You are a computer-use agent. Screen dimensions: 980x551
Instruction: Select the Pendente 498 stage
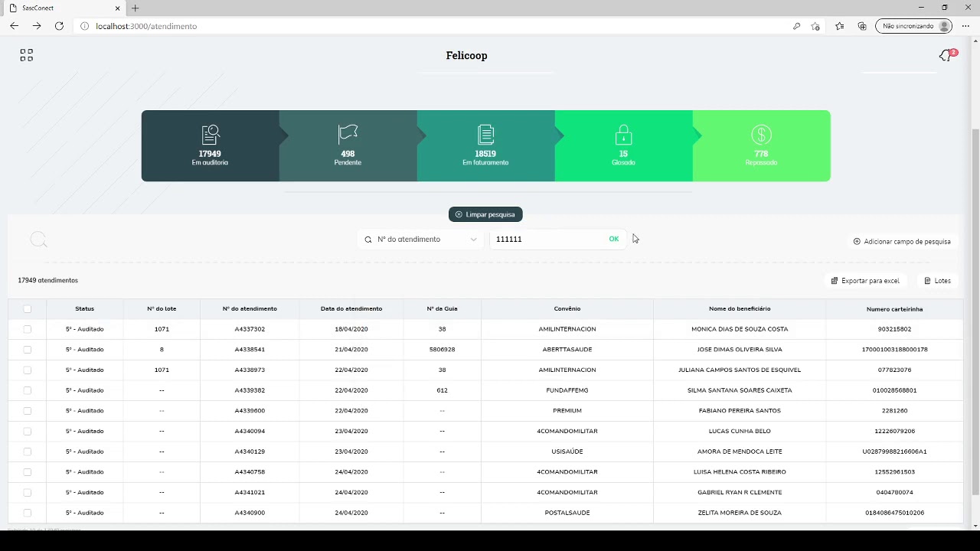point(348,146)
